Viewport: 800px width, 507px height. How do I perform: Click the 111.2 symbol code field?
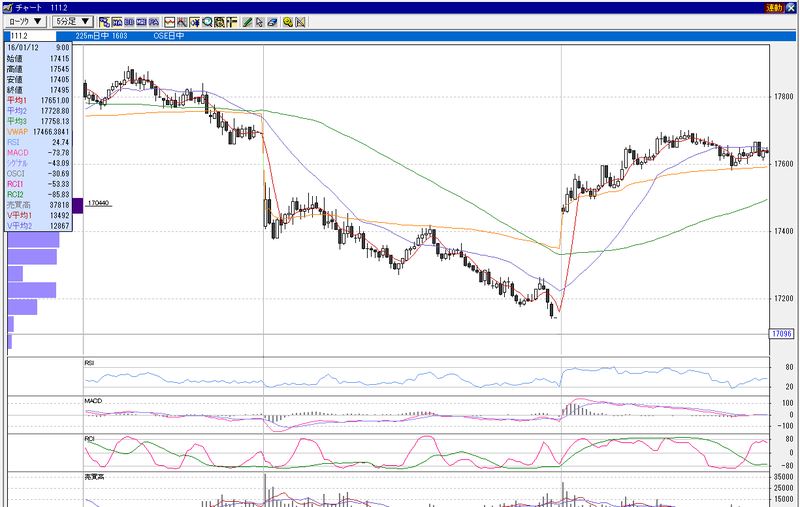point(32,36)
